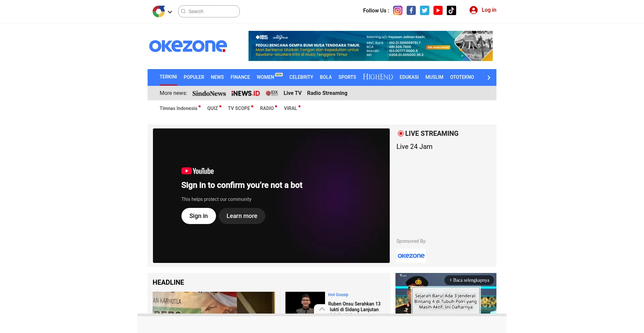Click the colorful MNC portal logo icon
The width and height of the screenshot is (644, 333).
(x=159, y=11)
